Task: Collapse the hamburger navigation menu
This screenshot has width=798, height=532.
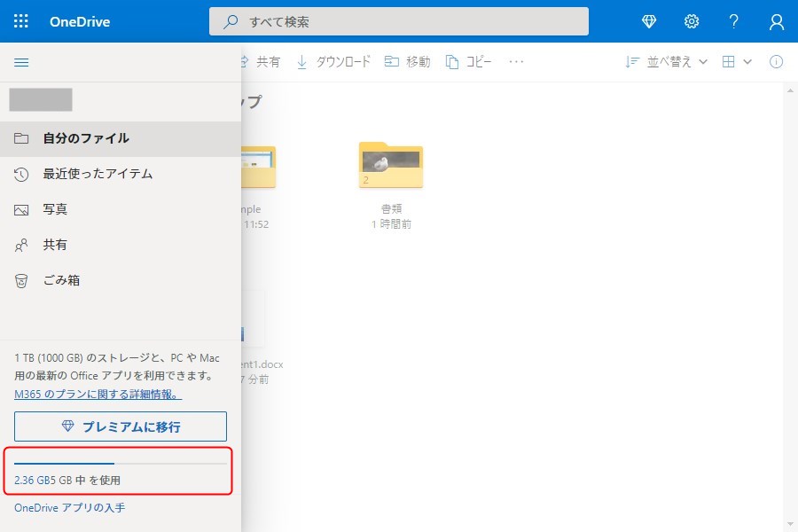Action: [22, 62]
